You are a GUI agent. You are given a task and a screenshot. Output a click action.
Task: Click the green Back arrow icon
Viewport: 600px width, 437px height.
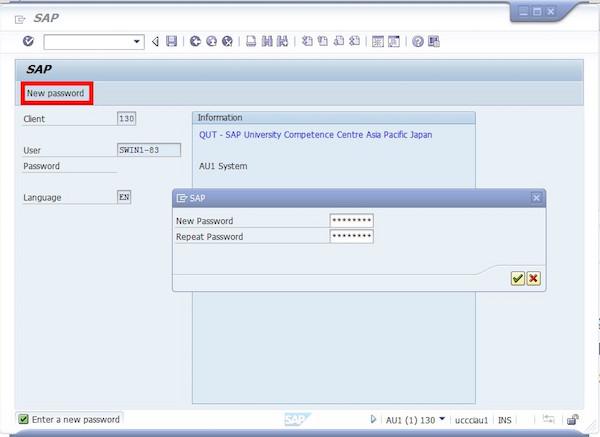195,41
